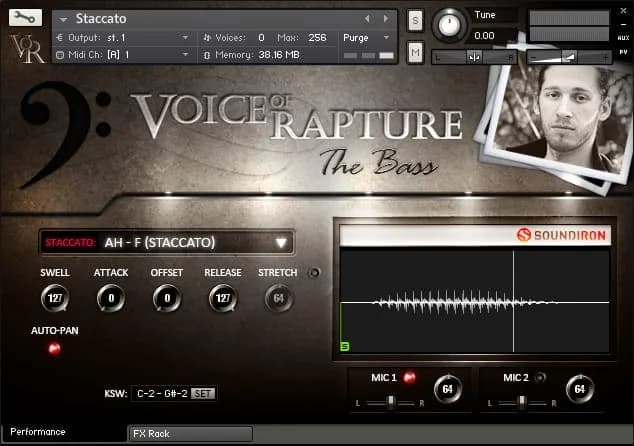The height and width of the screenshot is (446, 634).
Task: Click the pan slider center marker
Action: pyautogui.click(x=474, y=57)
